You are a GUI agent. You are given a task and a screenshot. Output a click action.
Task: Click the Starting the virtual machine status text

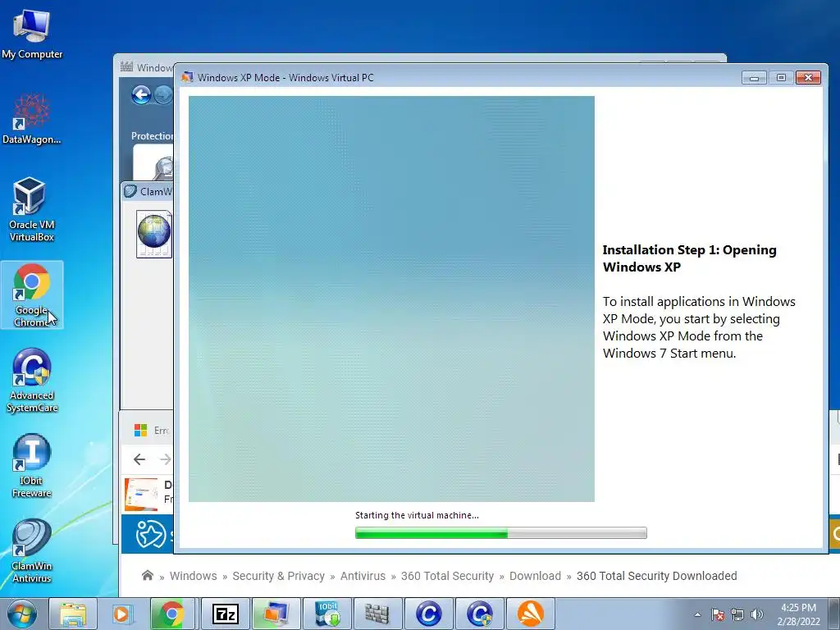417,515
